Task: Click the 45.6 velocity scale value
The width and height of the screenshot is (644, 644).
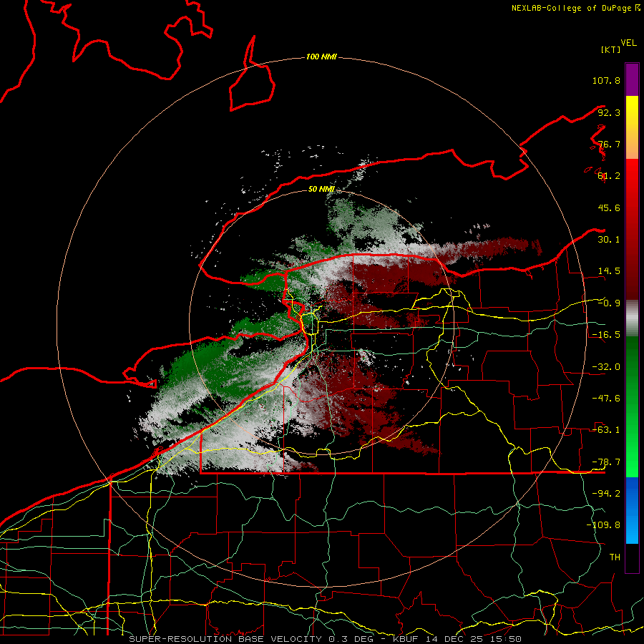Action: (x=609, y=208)
